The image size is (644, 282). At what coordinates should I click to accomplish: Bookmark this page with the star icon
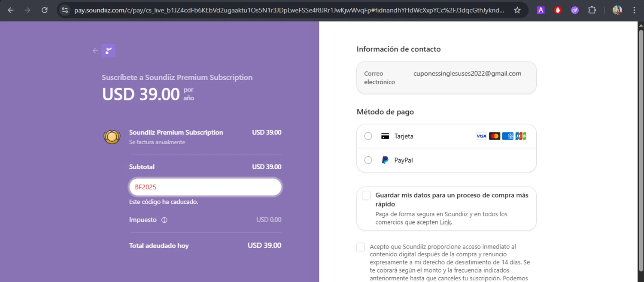(517, 10)
